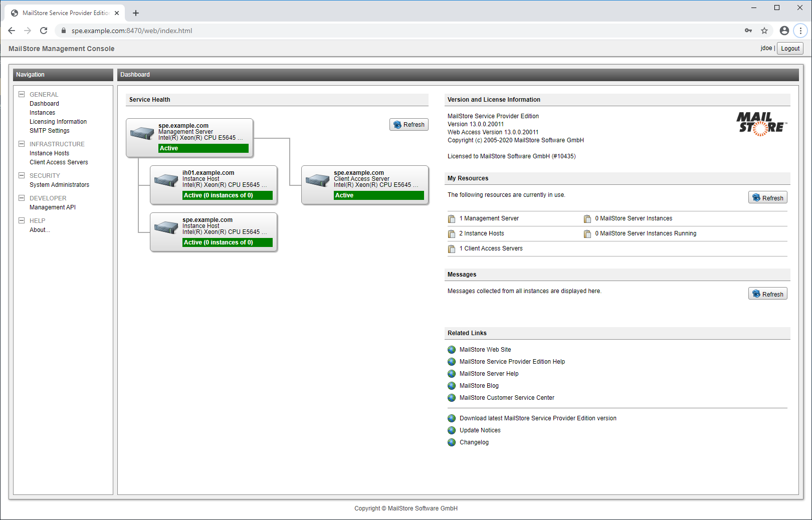The image size is (812, 520).
Task: Open the Chrome three-dot menu
Action: tap(800, 31)
